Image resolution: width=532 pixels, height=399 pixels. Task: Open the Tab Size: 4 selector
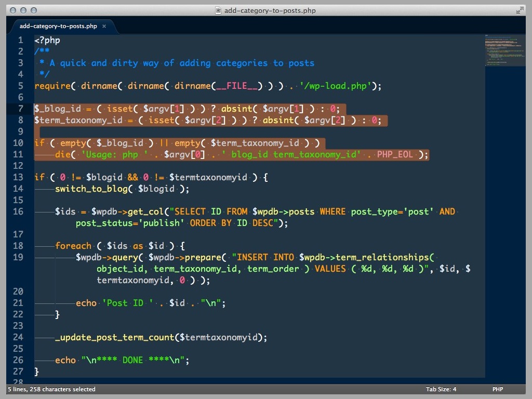click(441, 389)
